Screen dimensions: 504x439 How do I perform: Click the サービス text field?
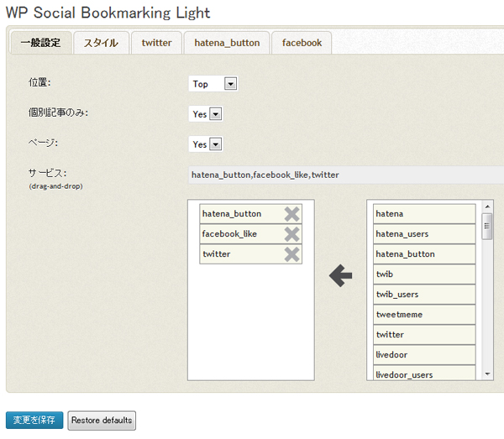point(346,175)
